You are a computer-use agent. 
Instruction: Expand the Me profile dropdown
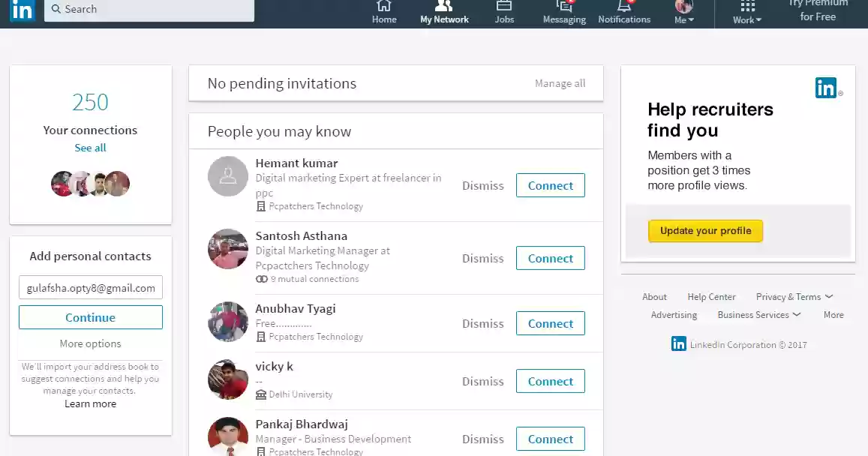coord(684,12)
